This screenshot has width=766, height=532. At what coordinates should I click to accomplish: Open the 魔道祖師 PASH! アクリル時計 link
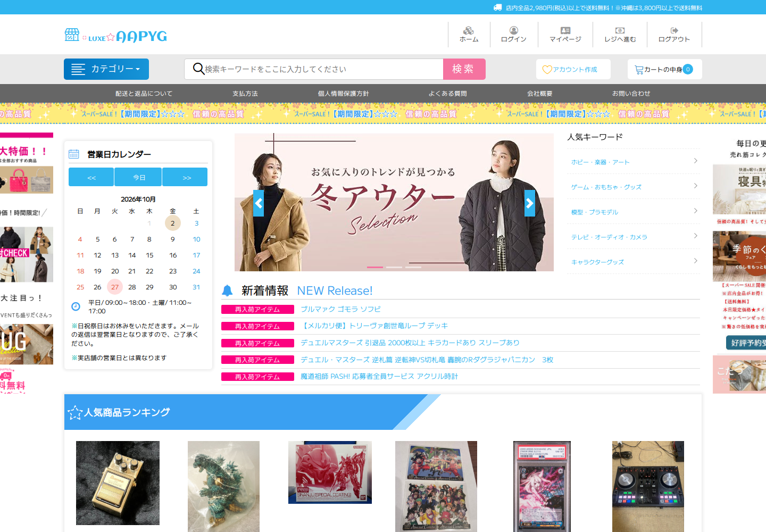tap(379, 376)
